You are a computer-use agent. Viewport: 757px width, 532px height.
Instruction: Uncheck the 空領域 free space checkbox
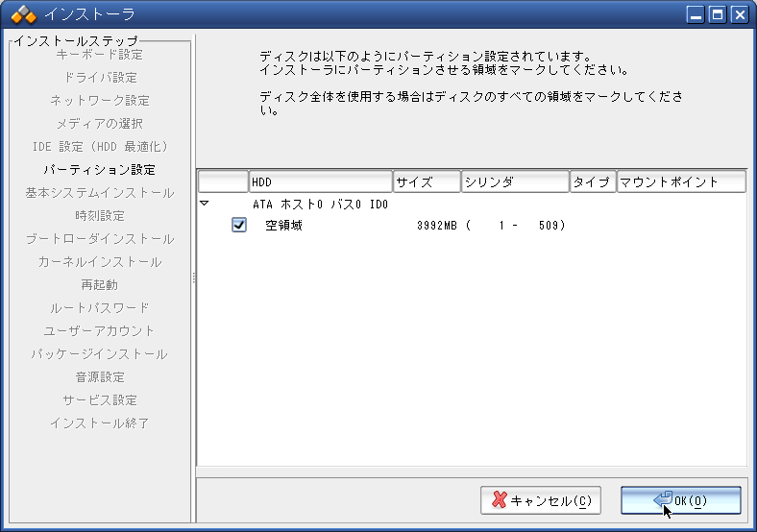click(239, 225)
